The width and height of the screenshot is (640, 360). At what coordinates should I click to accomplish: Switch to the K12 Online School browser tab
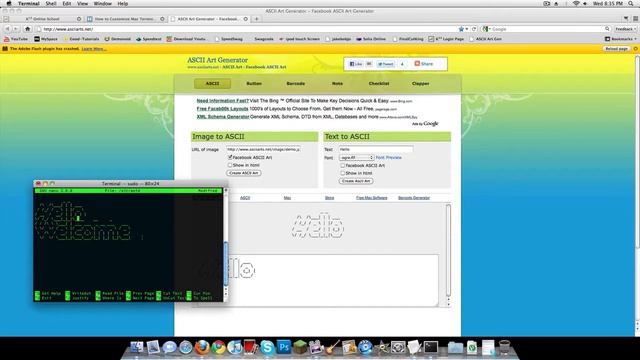pos(42,19)
